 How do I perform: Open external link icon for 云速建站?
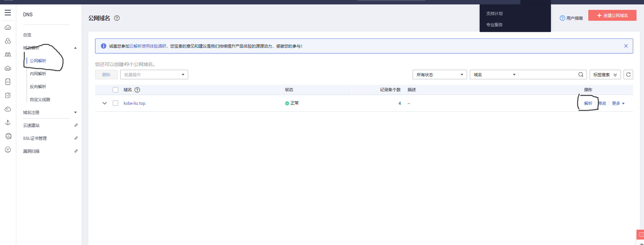click(76, 125)
